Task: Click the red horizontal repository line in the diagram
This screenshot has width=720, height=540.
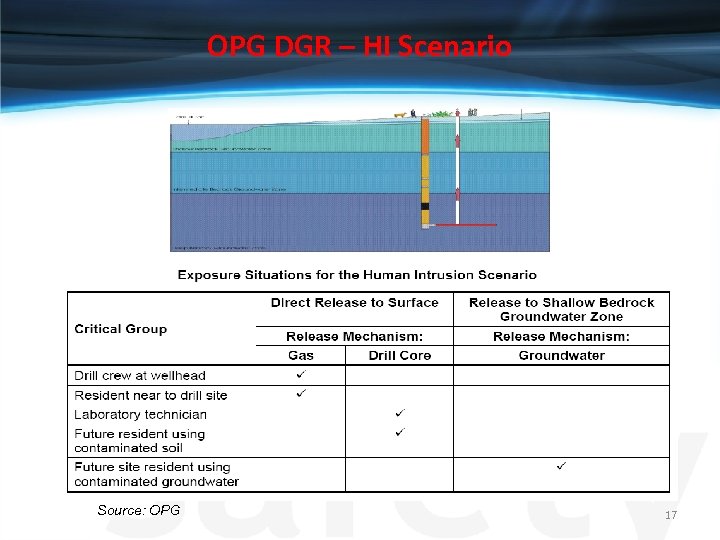Action: coord(466,225)
